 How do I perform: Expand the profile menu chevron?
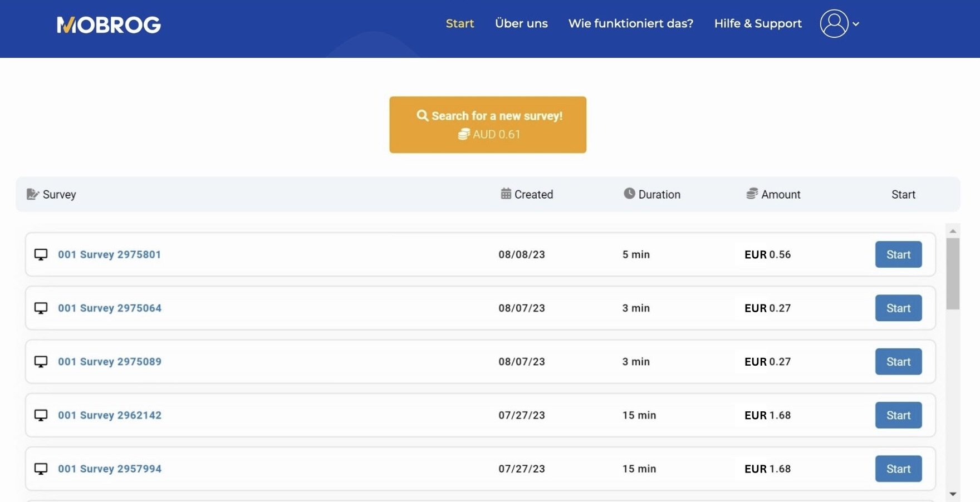pos(856,24)
